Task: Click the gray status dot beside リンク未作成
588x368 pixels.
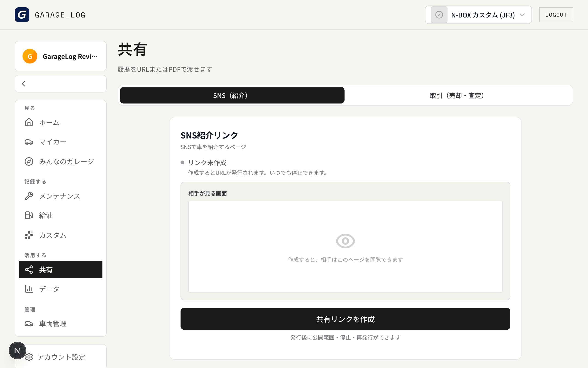Action: [182, 162]
